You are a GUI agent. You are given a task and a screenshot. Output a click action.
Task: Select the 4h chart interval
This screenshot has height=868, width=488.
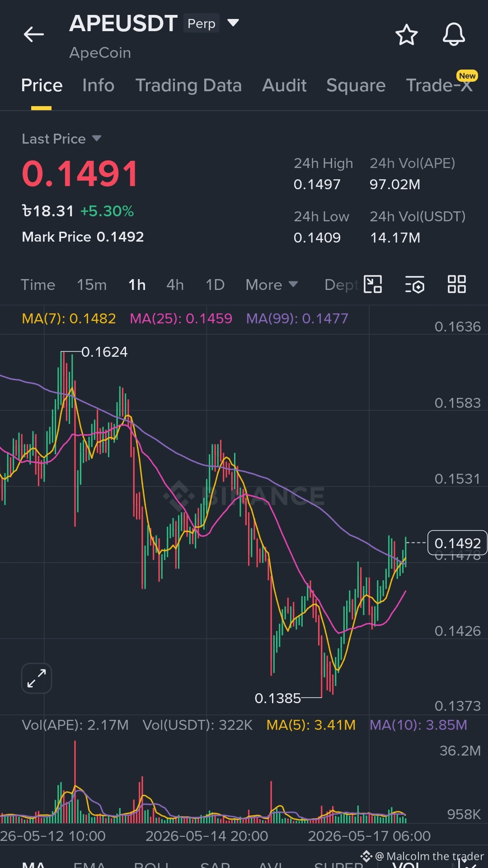click(x=175, y=285)
